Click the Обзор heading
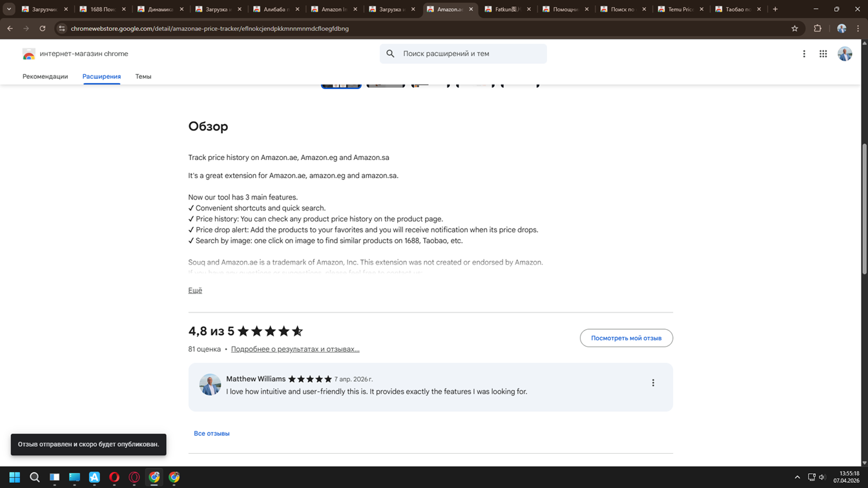This screenshot has width=868, height=488. click(208, 127)
